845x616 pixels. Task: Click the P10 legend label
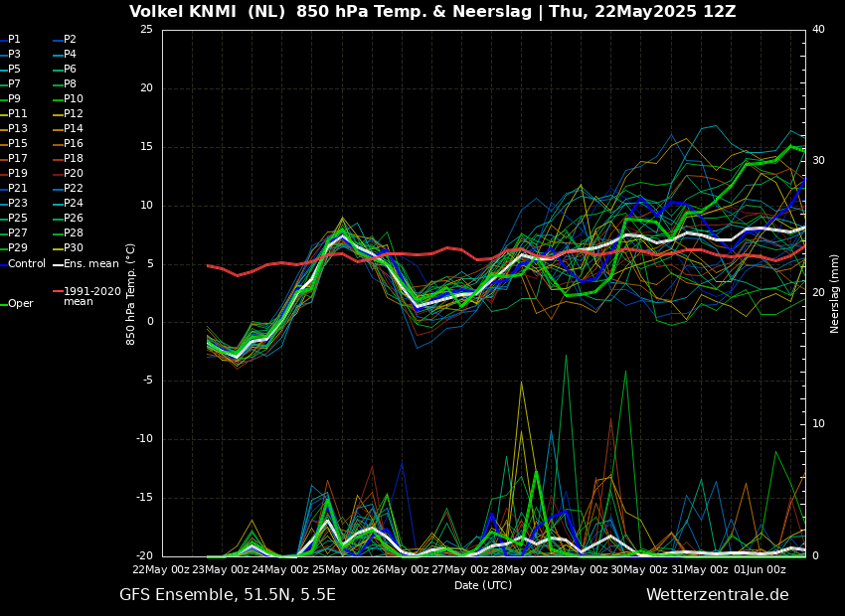[x=74, y=99]
